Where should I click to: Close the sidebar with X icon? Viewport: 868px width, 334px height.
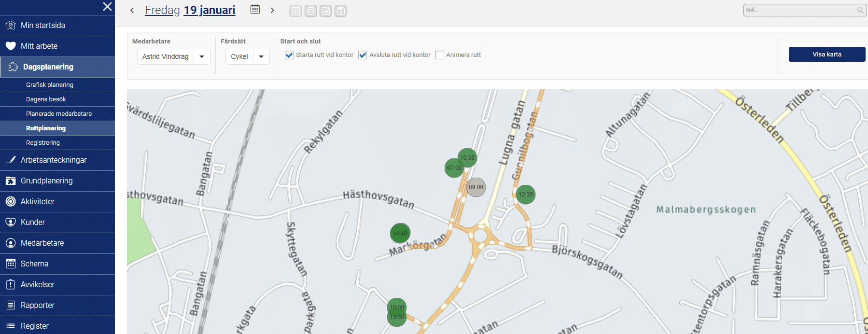tap(107, 7)
